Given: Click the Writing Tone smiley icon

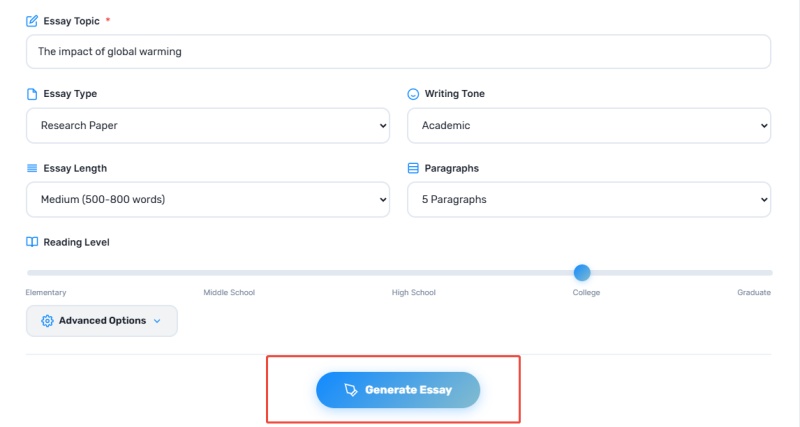Looking at the screenshot, I should coord(413,94).
